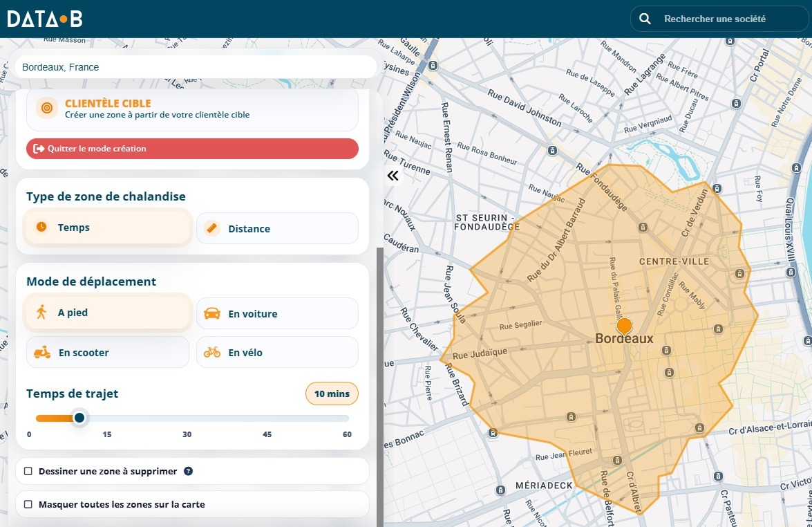Click the Rue Judaïque street label

click(480, 353)
